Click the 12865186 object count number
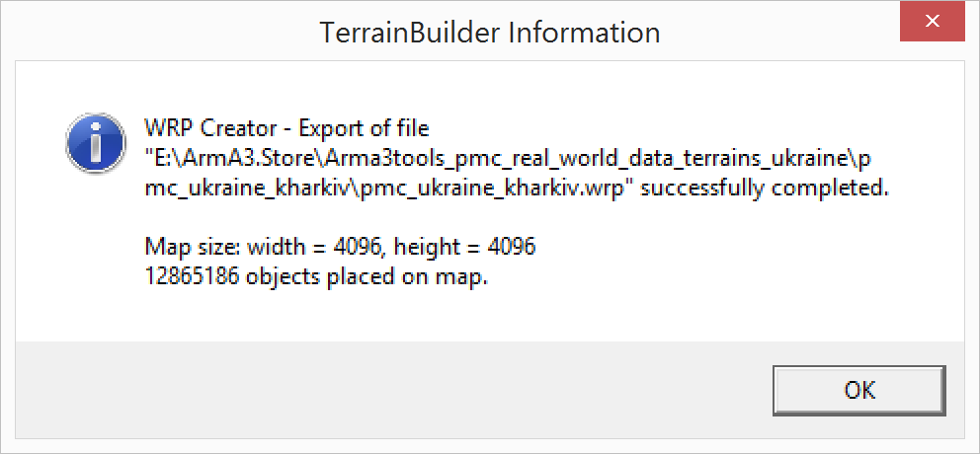The image size is (980, 454). pos(192,277)
